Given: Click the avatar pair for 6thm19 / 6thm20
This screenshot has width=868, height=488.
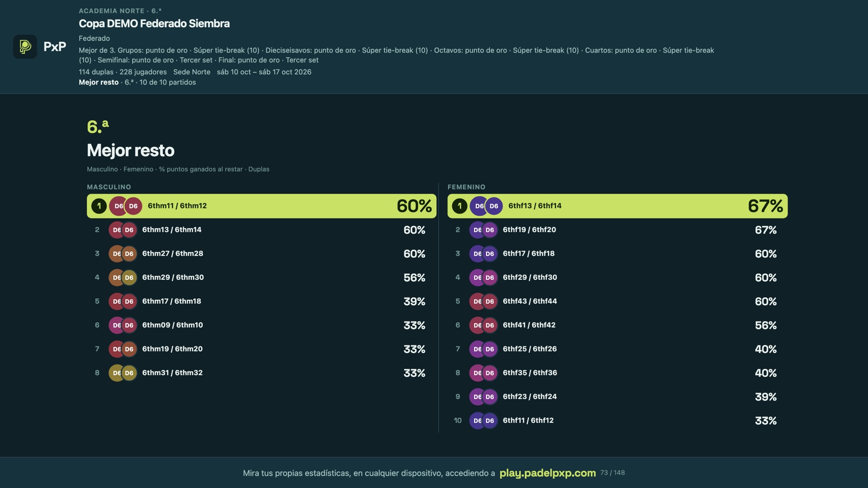Looking at the screenshot, I should click(x=123, y=349).
